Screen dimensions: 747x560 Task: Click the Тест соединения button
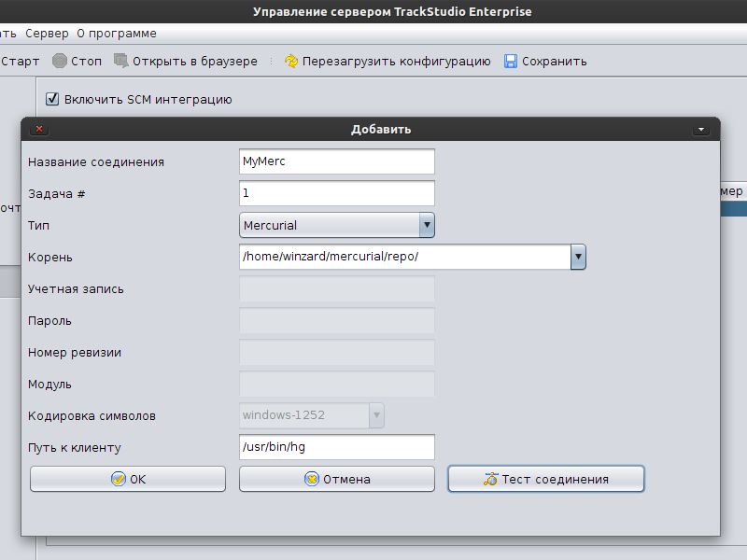click(x=546, y=479)
